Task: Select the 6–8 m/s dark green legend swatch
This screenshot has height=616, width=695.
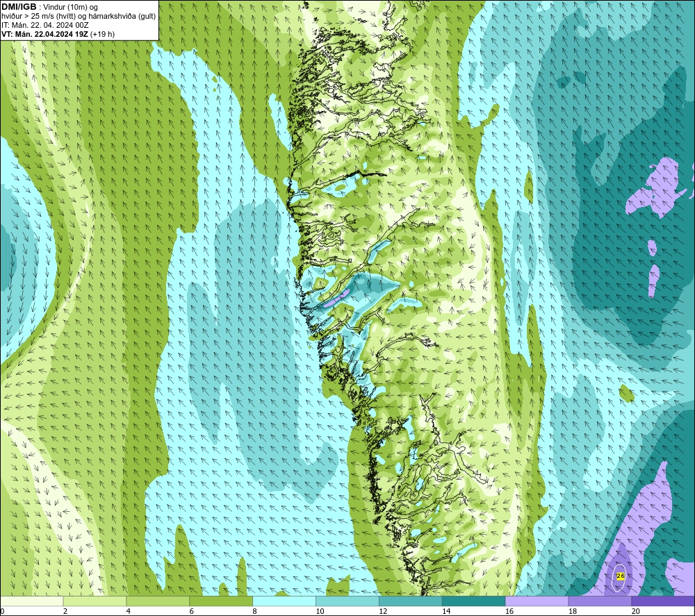Action: [221, 601]
